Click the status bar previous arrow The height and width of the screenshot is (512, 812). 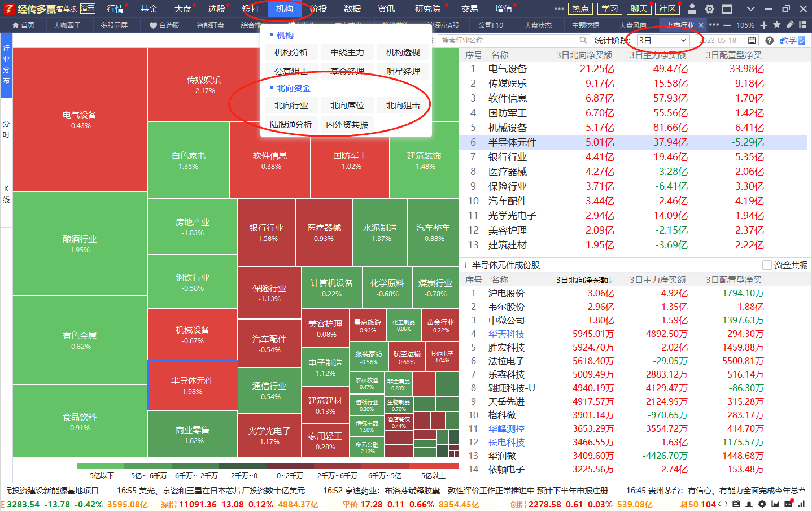[719, 504]
